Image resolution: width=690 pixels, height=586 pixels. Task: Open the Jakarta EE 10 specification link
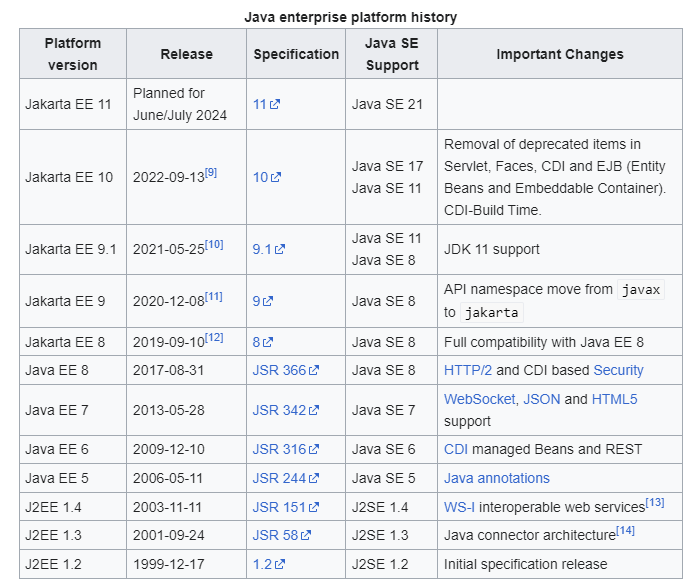(267, 177)
